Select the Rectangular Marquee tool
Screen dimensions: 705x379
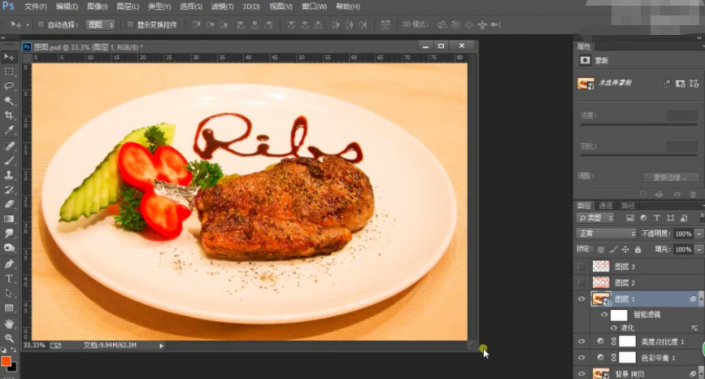9,71
